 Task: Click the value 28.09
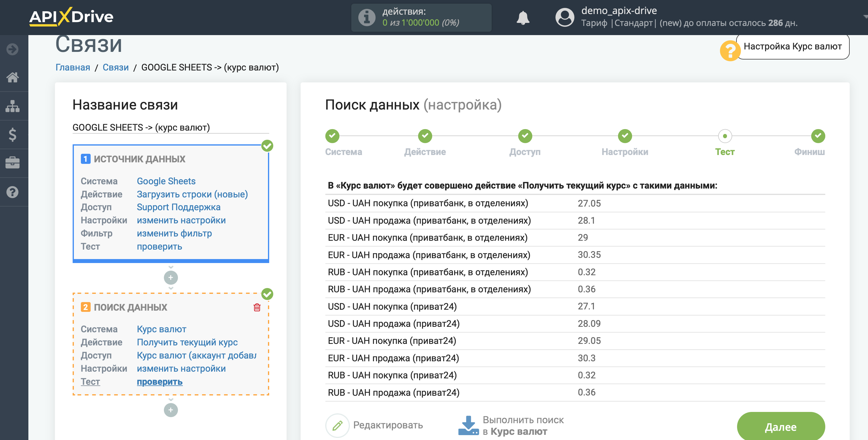(589, 323)
